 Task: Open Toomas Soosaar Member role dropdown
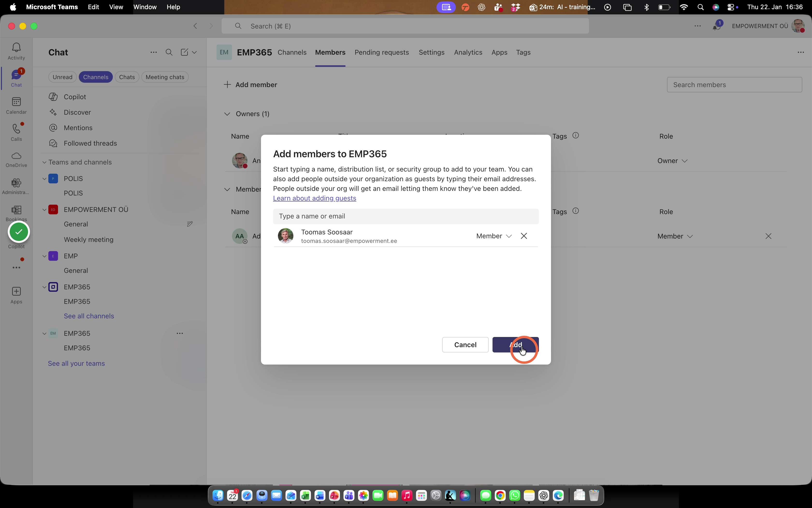pos(494,236)
